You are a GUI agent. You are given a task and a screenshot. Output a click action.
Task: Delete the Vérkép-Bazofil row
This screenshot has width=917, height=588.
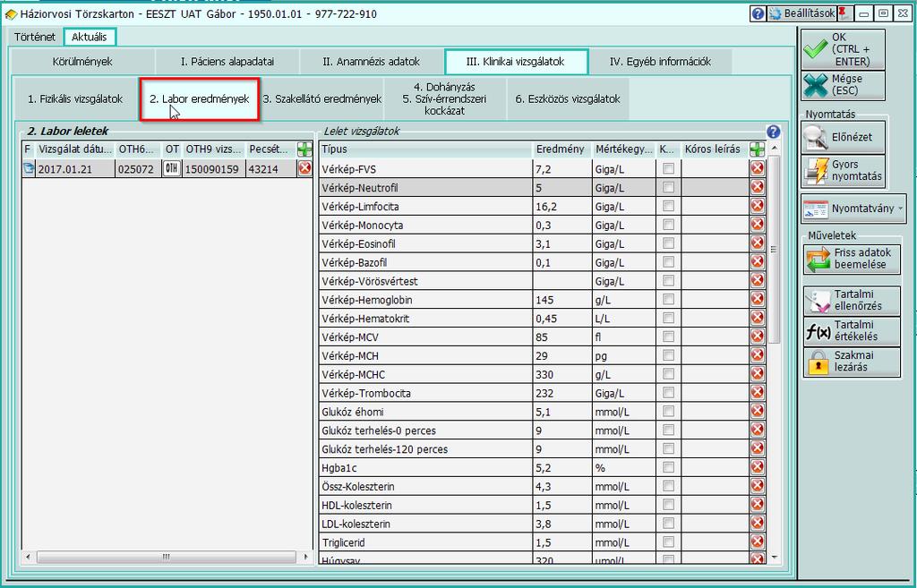[x=758, y=262]
